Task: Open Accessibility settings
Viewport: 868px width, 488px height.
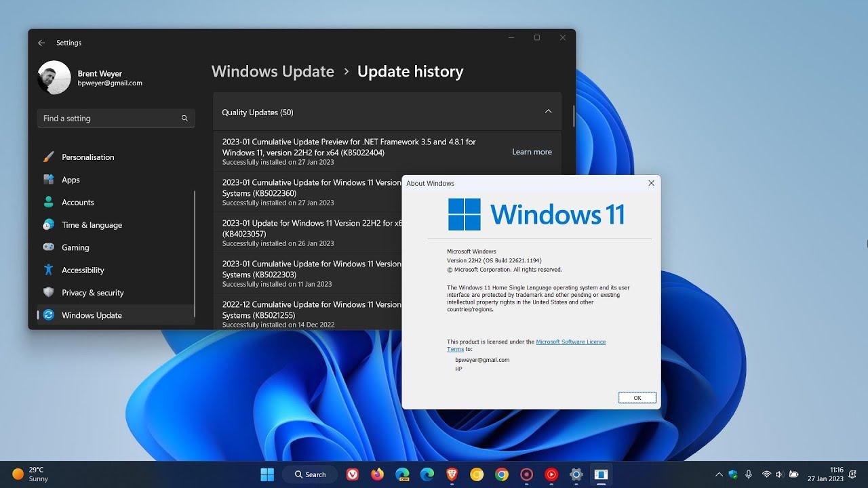Action: (x=116, y=270)
